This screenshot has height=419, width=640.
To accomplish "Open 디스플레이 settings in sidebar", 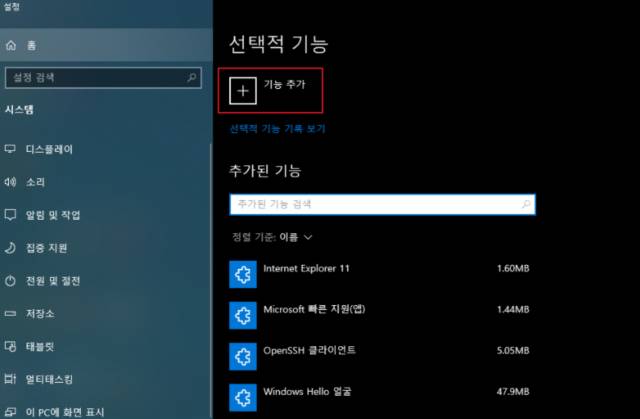I will point(50,150).
